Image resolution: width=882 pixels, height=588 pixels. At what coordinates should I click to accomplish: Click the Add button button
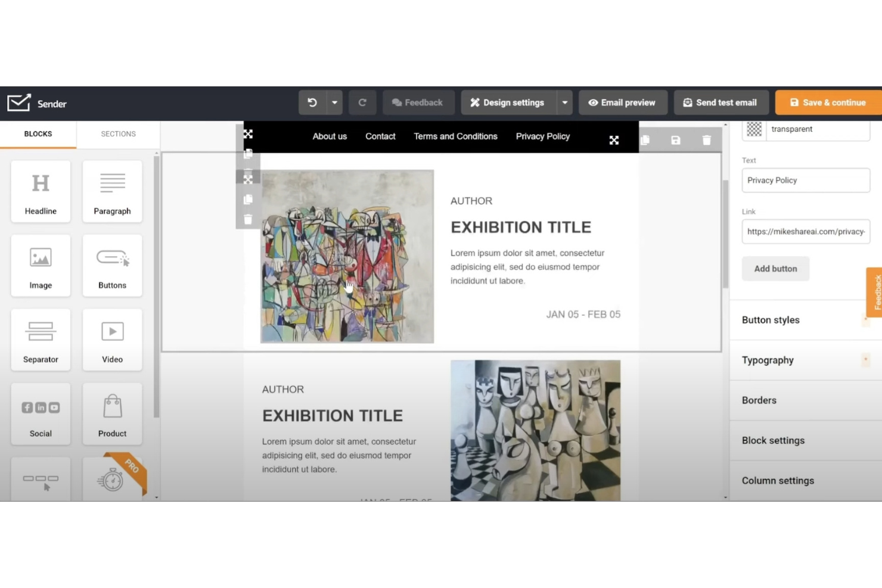point(775,269)
